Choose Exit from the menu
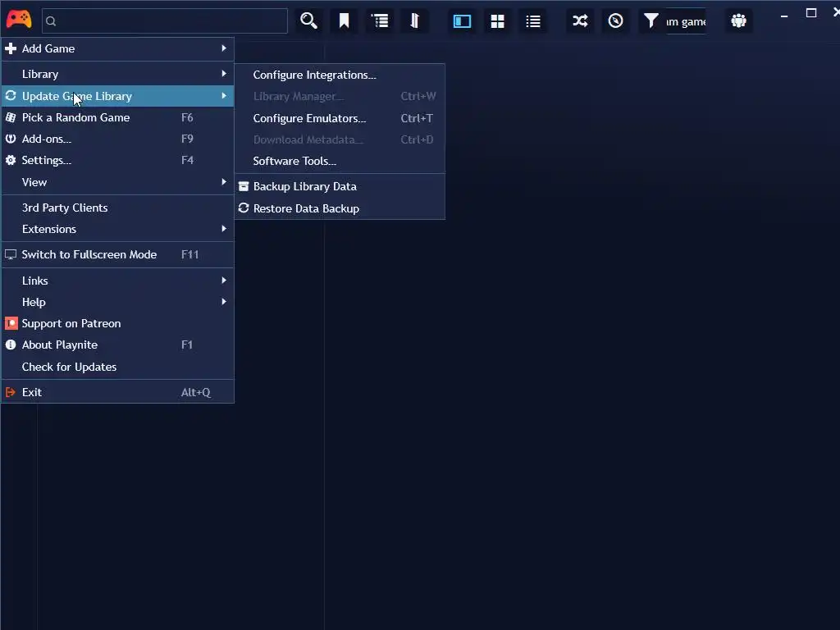The image size is (840, 630). (x=117, y=392)
